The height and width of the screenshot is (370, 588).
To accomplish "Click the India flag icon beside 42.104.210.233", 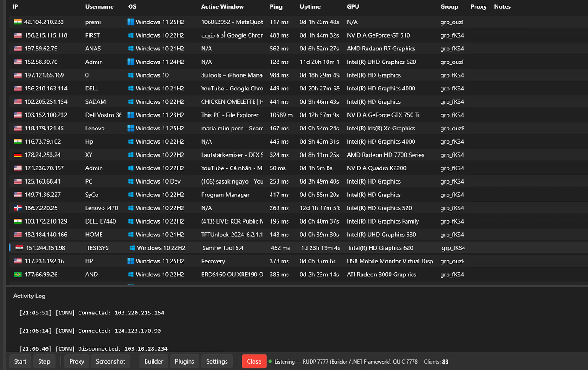I will [18, 22].
